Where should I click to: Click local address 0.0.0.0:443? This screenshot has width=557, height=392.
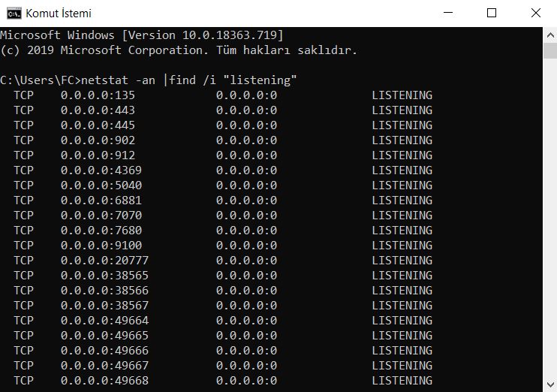tap(98, 110)
